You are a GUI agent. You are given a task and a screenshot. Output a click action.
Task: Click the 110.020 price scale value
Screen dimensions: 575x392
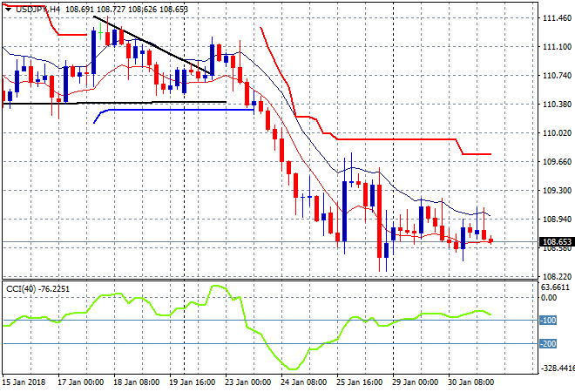click(x=557, y=132)
